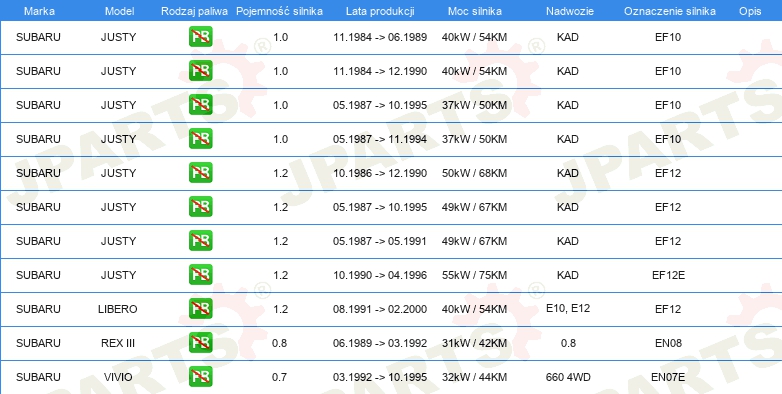The height and width of the screenshot is (394, 782).
Task: Select the LIBERO model cell
Action: coord(118,309)
